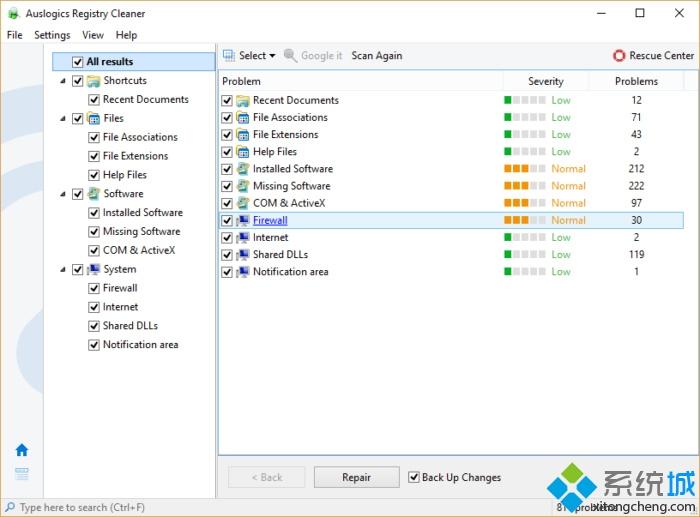Click the Google it label
The image size is (700, 517).
[x=322, y=56]
